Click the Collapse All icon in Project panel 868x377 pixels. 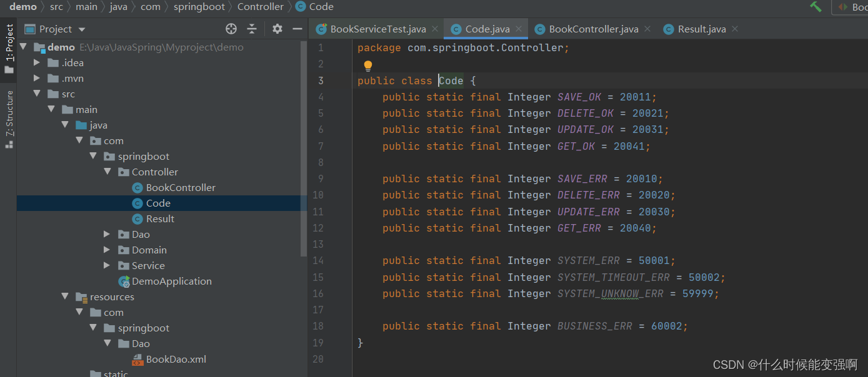point(252,29)
